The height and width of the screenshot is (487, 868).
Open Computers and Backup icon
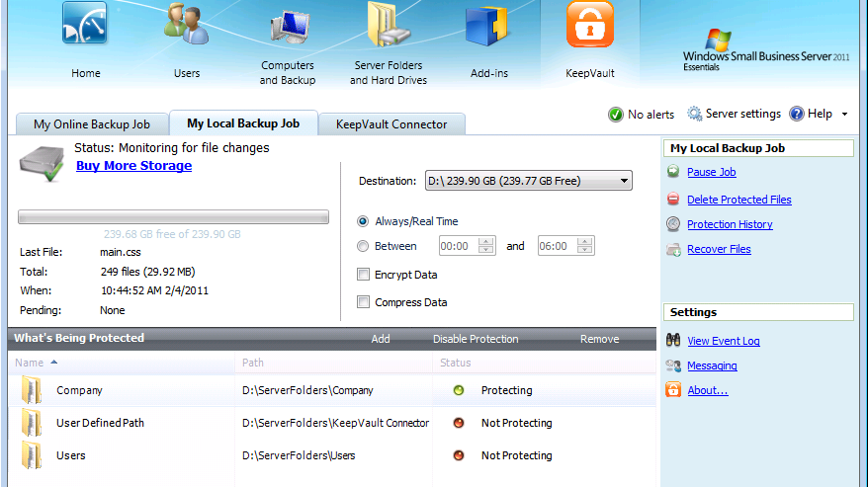tap(288, 30)
